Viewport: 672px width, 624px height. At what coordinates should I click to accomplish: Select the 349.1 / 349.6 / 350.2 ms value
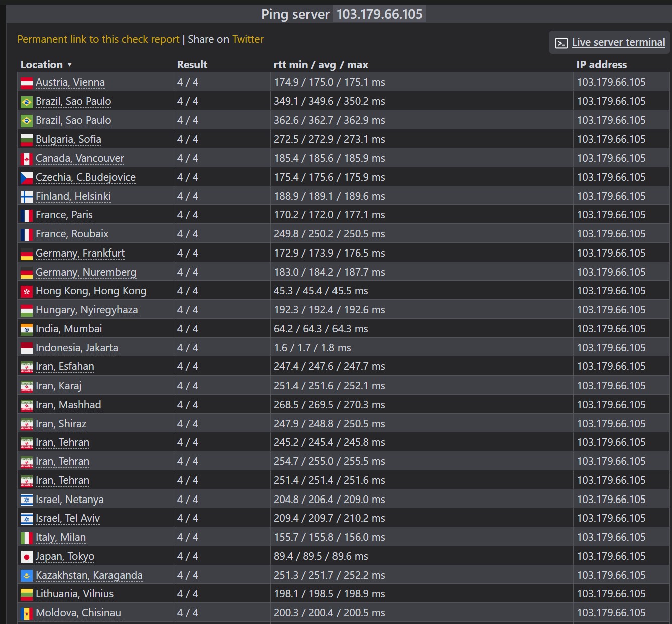click(x=329, y=101)
